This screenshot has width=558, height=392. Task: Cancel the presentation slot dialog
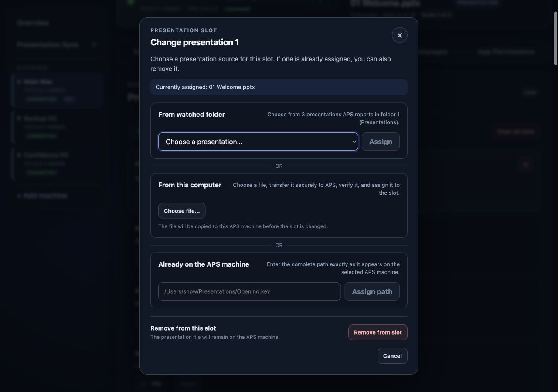(x=392, y=356)
